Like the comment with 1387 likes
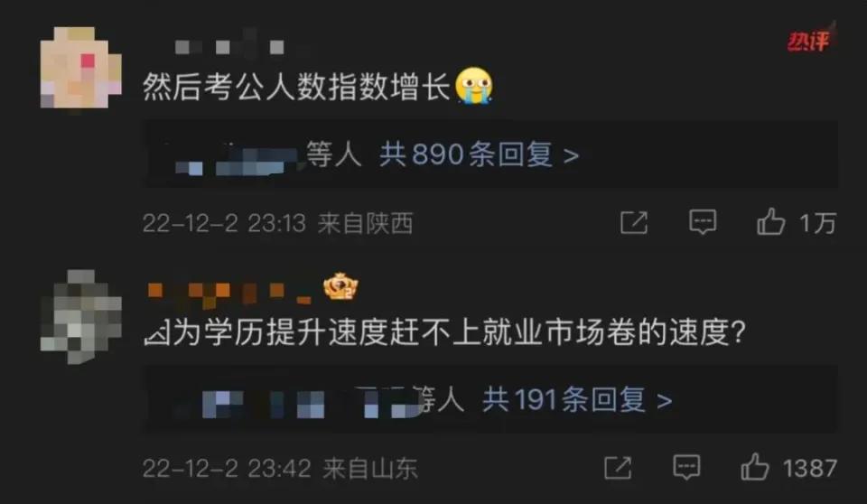 tap(755, 467)
